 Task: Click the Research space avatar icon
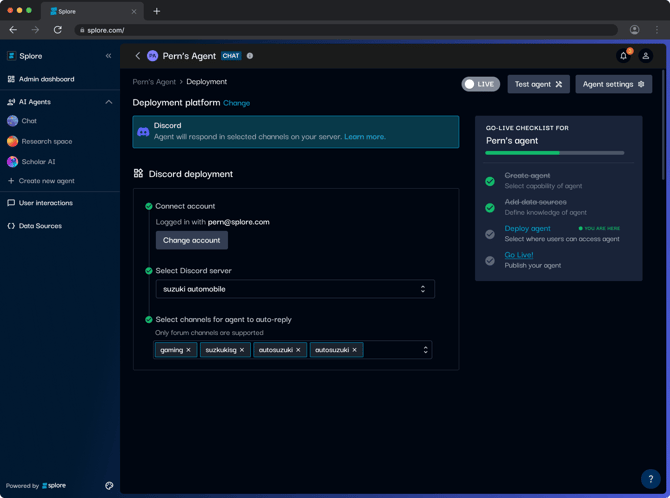12,141
